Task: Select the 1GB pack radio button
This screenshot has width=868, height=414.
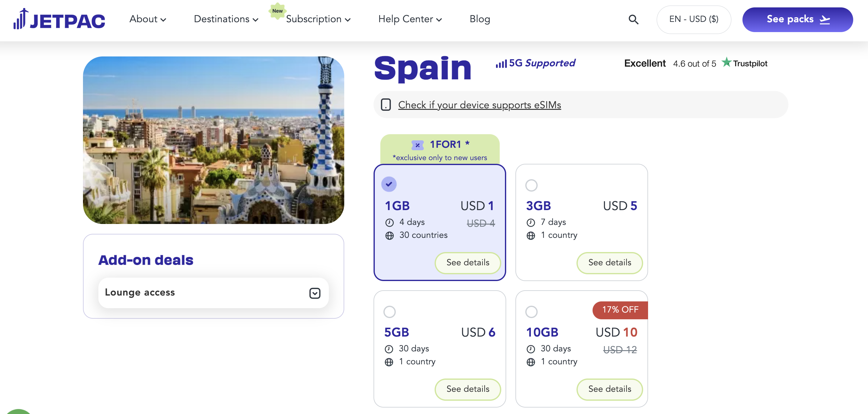Action: pos(389,184)
